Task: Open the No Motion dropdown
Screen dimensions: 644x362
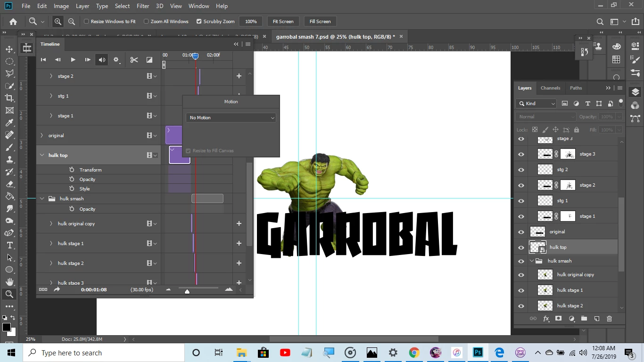Action: (x=231, y=118)
